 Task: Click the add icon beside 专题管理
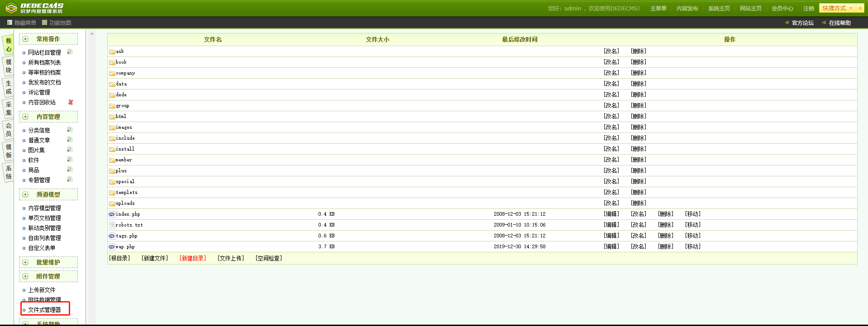(70, 180)
